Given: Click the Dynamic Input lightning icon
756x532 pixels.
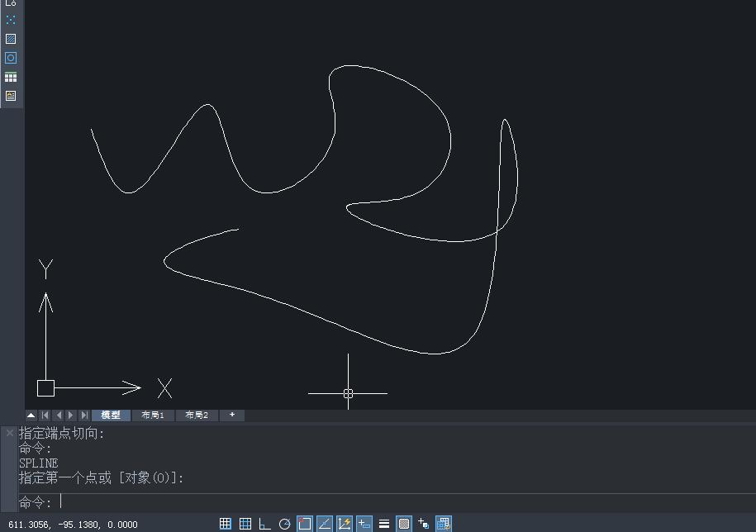Looking at the screenshot, I should pyautogui.click(x=344, y=522).
